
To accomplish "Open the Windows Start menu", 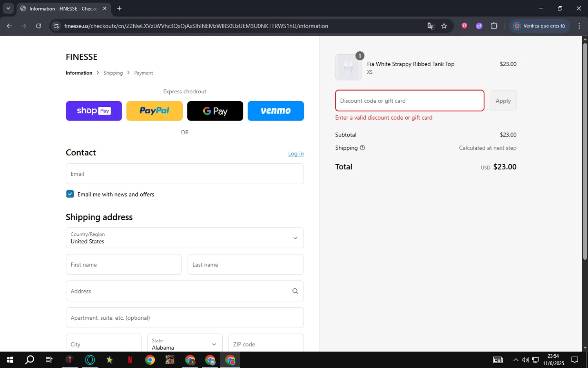I will [x=10, y=360].
